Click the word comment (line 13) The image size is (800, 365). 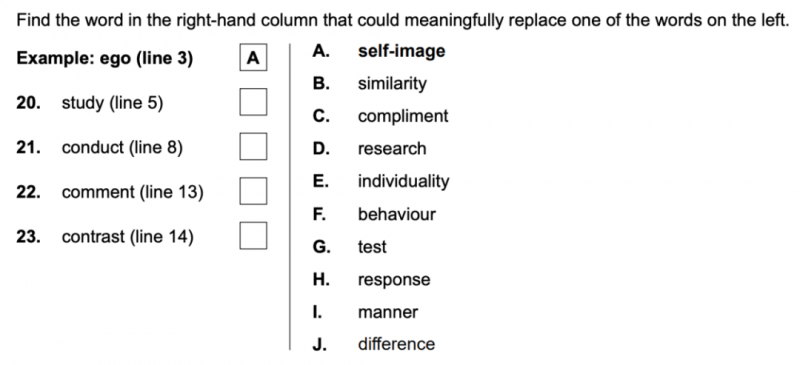click(133, 192)
